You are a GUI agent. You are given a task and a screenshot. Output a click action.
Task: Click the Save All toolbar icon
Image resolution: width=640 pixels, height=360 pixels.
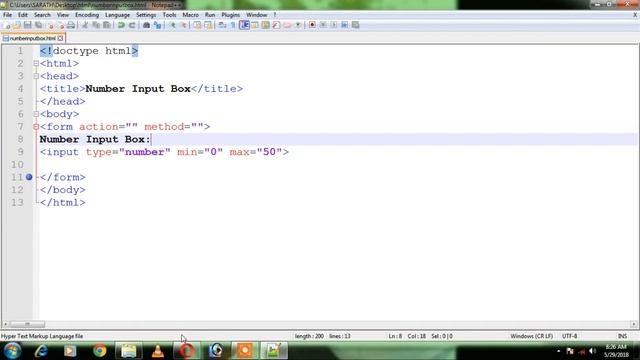38,25
